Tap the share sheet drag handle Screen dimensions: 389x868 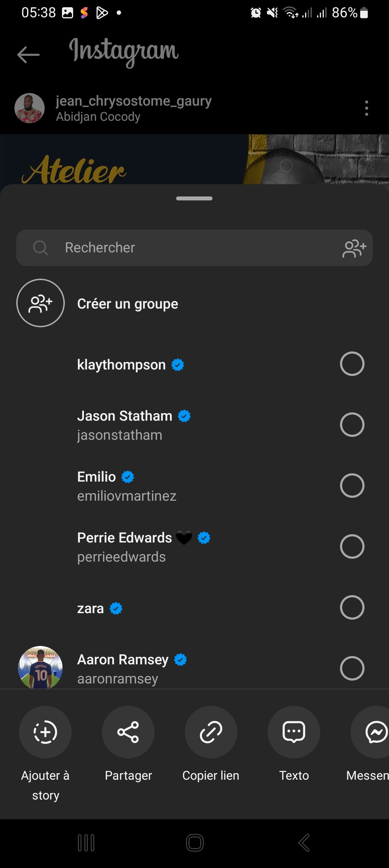coord(194,199)
